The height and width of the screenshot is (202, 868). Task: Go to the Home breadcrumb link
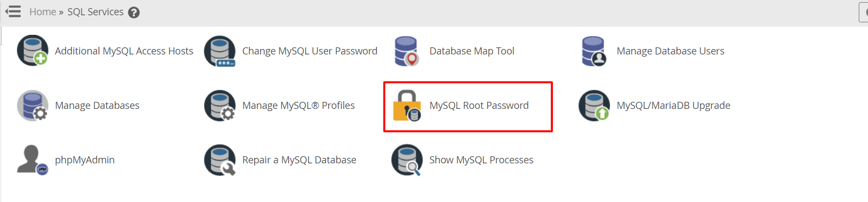click(42, 12)
